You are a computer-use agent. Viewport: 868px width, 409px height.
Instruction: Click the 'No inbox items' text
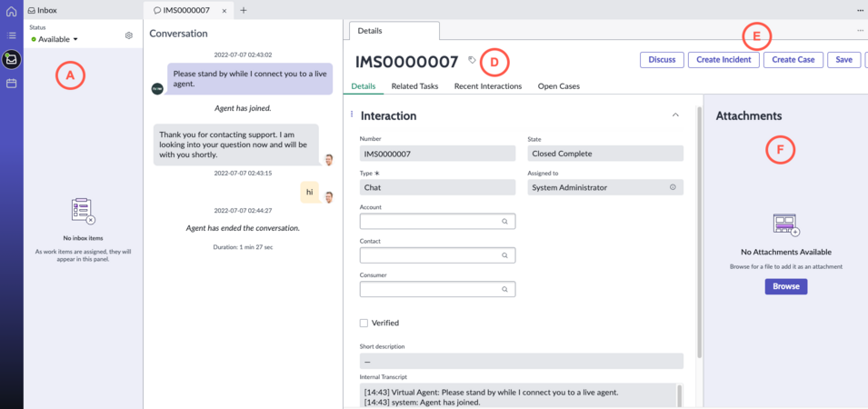[83, 238]
